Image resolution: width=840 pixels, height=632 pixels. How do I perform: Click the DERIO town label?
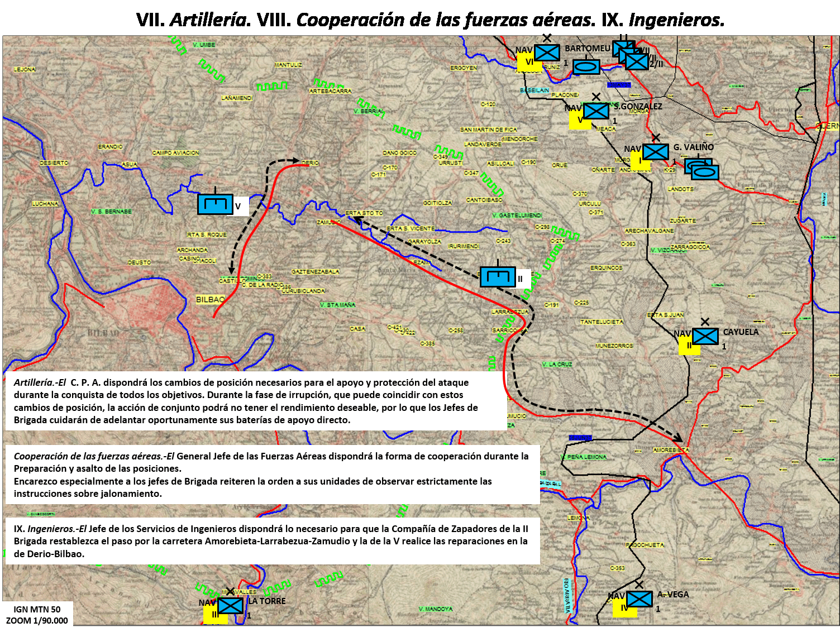pyautogui.click(x=310, y=163)
